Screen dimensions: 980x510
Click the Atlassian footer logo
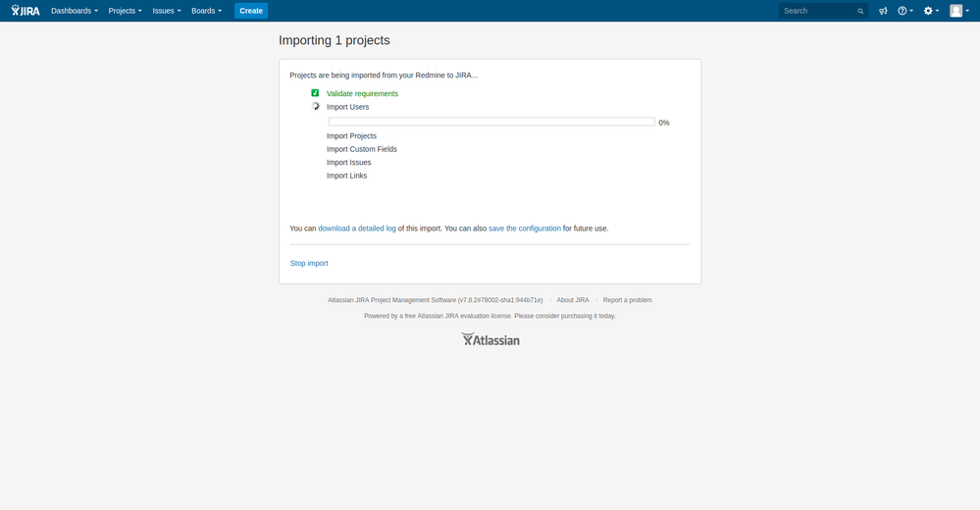tap(490, 339)
